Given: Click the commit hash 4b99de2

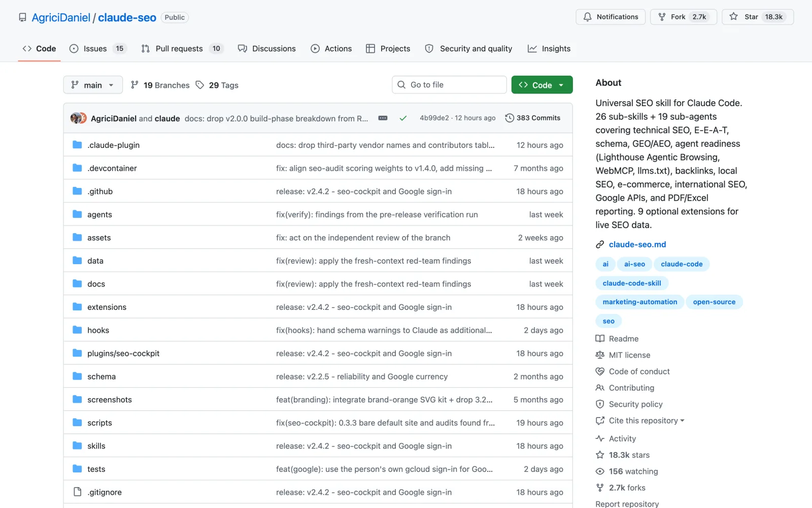Looking at the screenshot, I should [x=434, y=118].
